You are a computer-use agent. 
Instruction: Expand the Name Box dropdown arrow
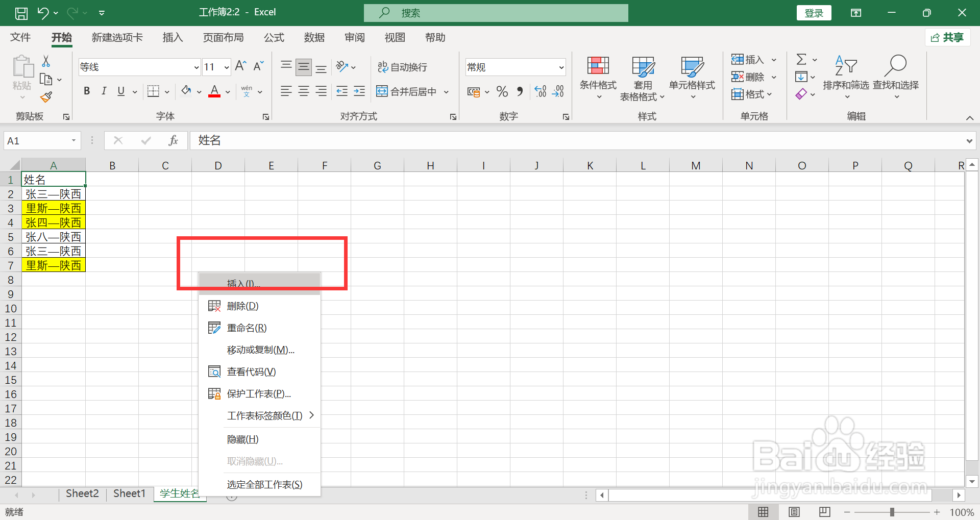73,140
